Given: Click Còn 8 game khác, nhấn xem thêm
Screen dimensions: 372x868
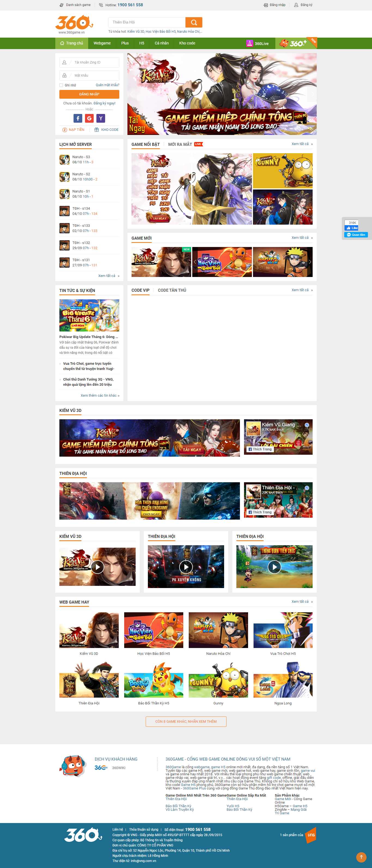Looking at the screenshot, I should tap(186, 721).
